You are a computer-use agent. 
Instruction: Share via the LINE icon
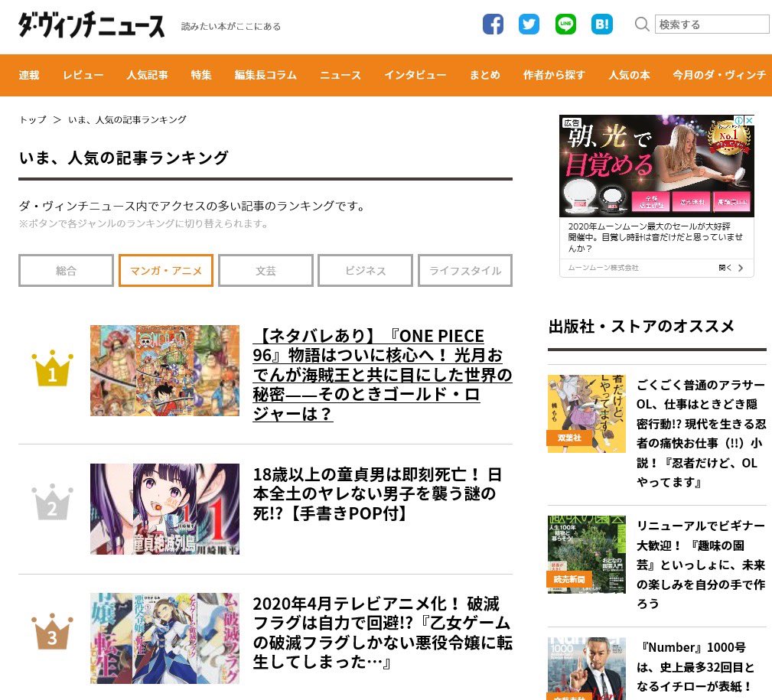(x=565, y=24)
